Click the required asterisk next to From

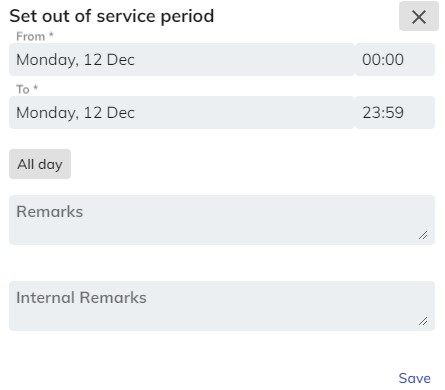coord(51,34)
